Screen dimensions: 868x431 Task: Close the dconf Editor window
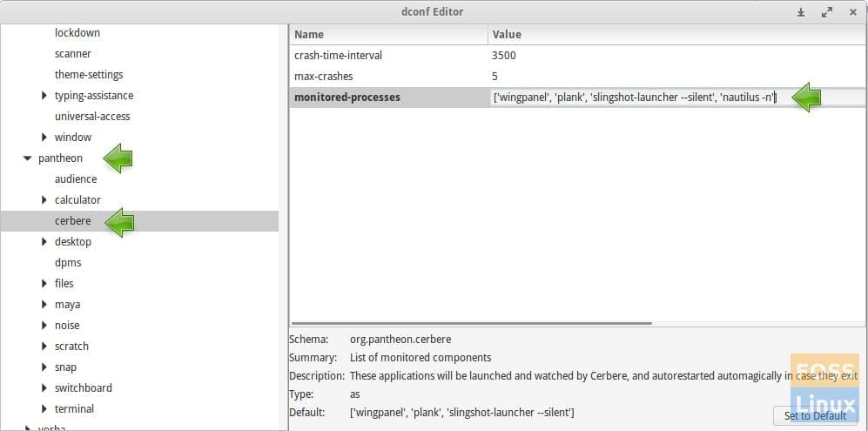coord(852,12)
